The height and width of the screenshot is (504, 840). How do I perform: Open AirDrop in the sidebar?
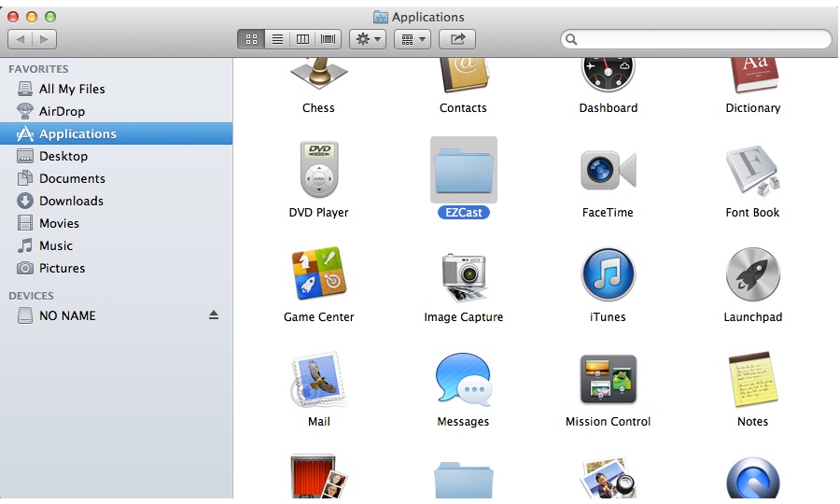pos(117,111)
